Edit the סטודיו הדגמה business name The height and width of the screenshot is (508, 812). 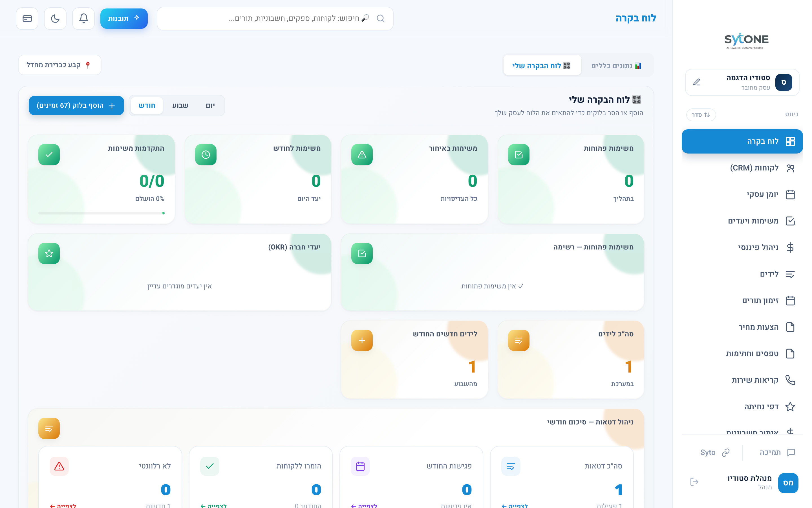point(697,82)
